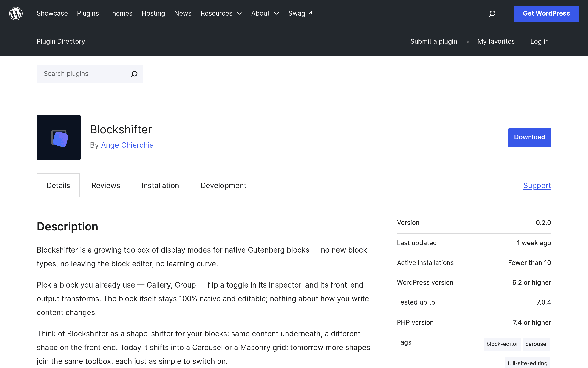This screenshot has height=368, width=588.
Task: Open author Ange Chierchia's profile link
Action: (127, 145)
